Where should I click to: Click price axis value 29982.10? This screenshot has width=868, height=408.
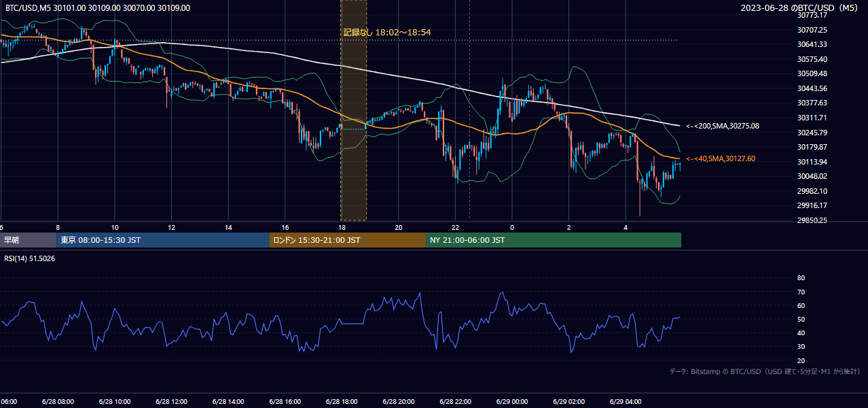click(x=812, y=191)
